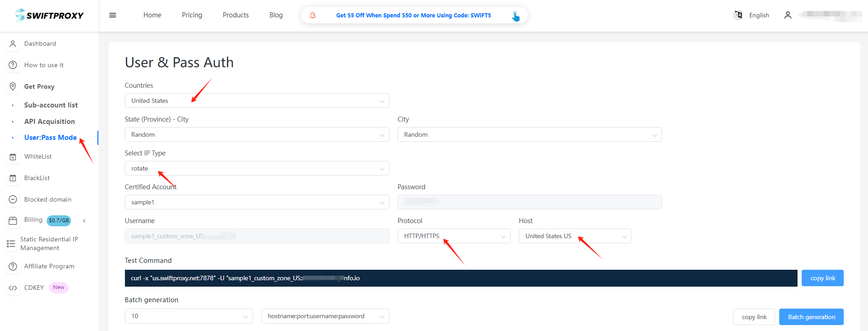Open the State (Province) dropdown

(257, 134)
